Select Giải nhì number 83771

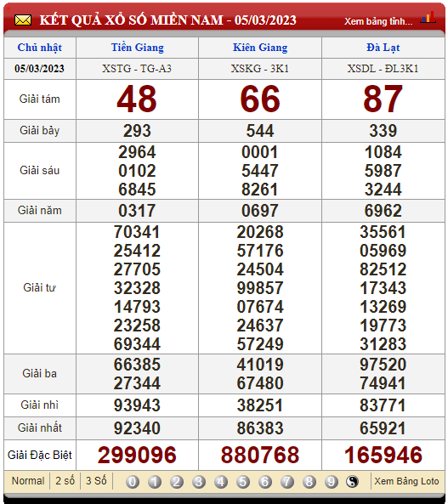(x=383, y=405)
